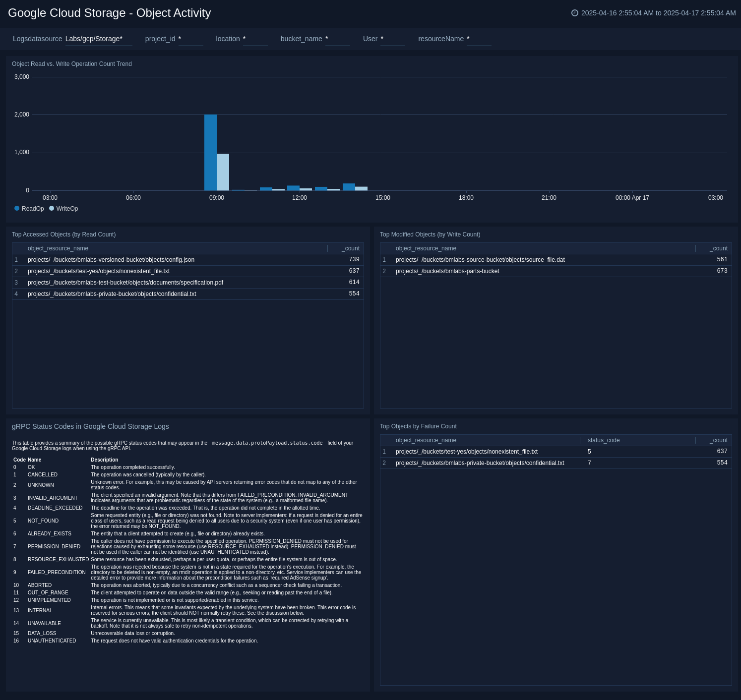Open the Top Objects by Failure Count panel menu
Image resolution: width=741 pixels, height=700 pixels.
(418, 426)
